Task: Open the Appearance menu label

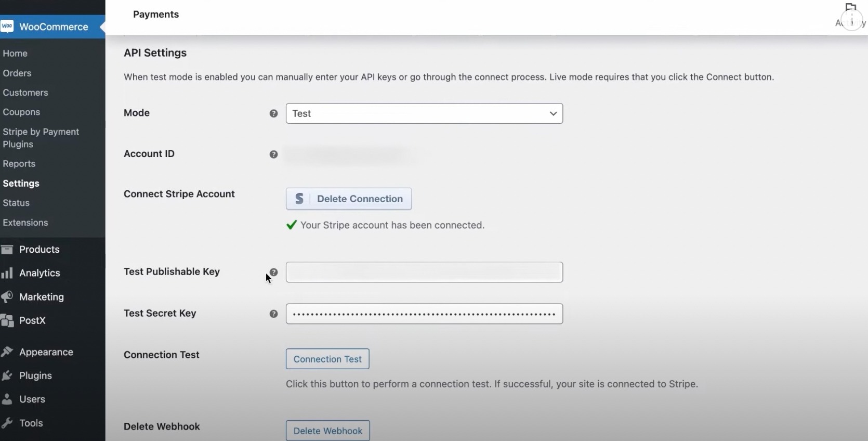Action: click(x=46, y=352)
